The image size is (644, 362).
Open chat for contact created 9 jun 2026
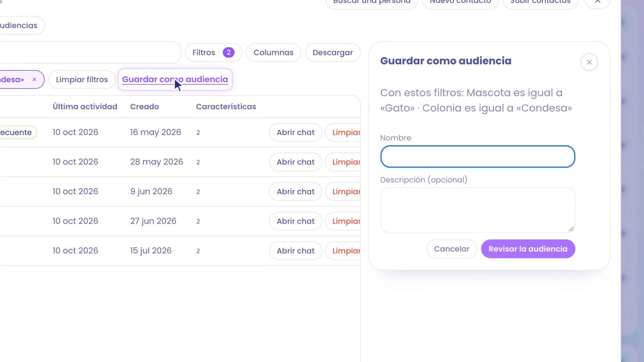(296, 192)
